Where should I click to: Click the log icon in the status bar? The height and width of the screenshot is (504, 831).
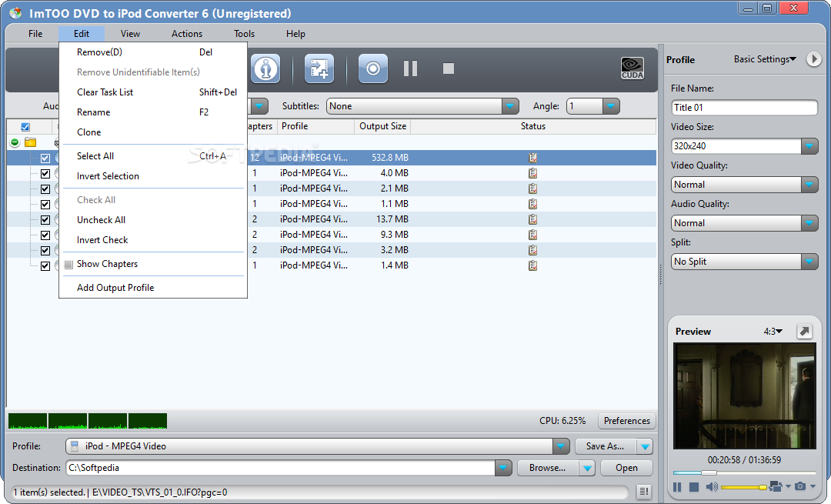643,492
